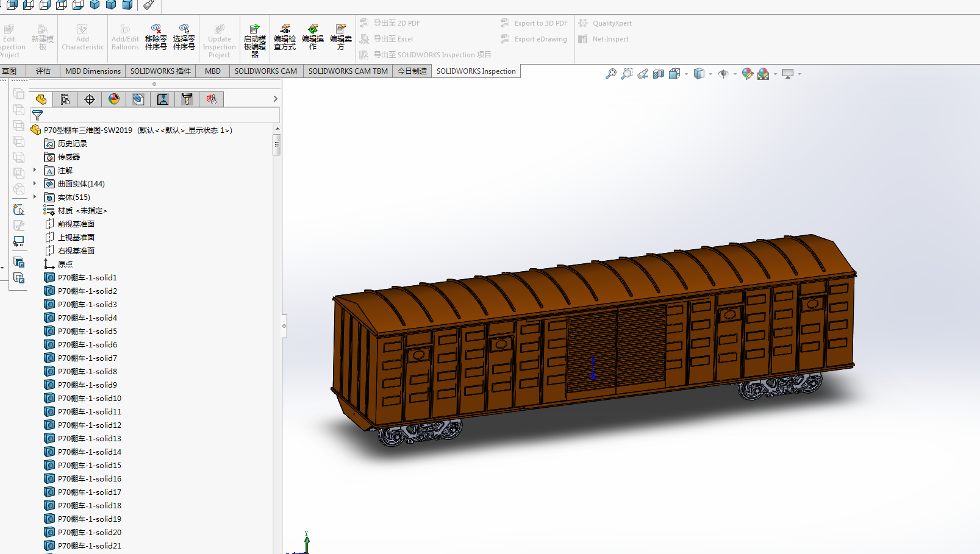Expand the 实体(515) solid bodies folder
The image size is (980, 554).
35,197
